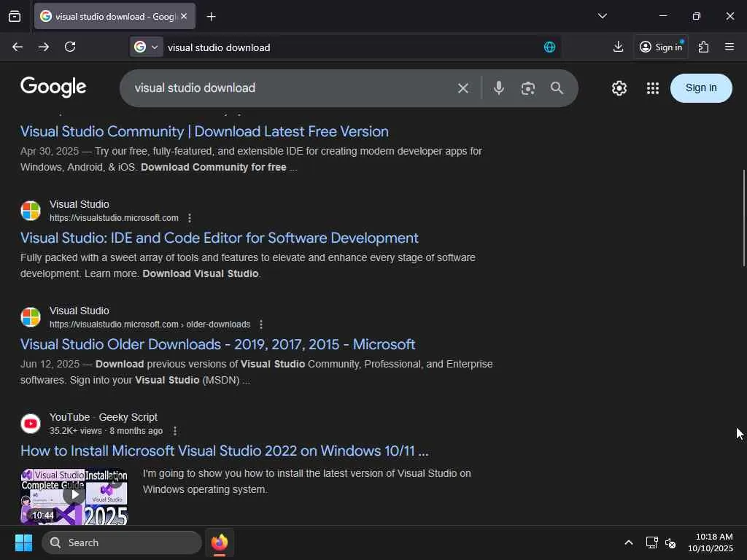
Task: Search by image with camera lens icon
Action: 528,88
